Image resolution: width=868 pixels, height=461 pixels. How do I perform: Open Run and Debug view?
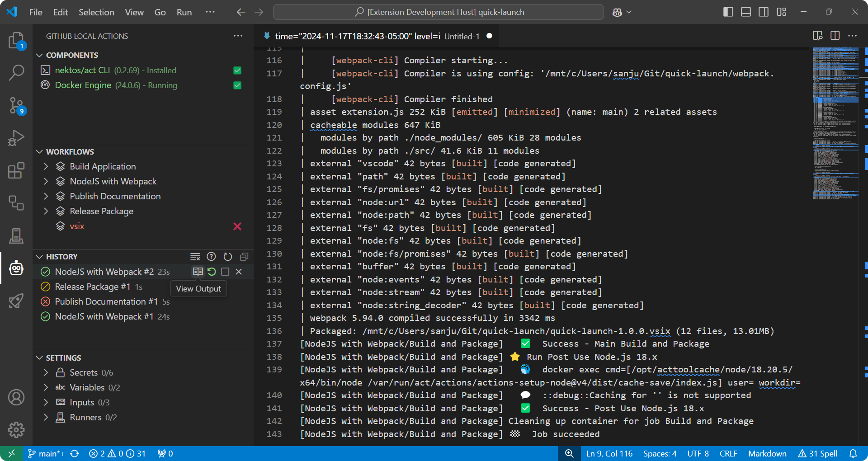pos(16,138)
